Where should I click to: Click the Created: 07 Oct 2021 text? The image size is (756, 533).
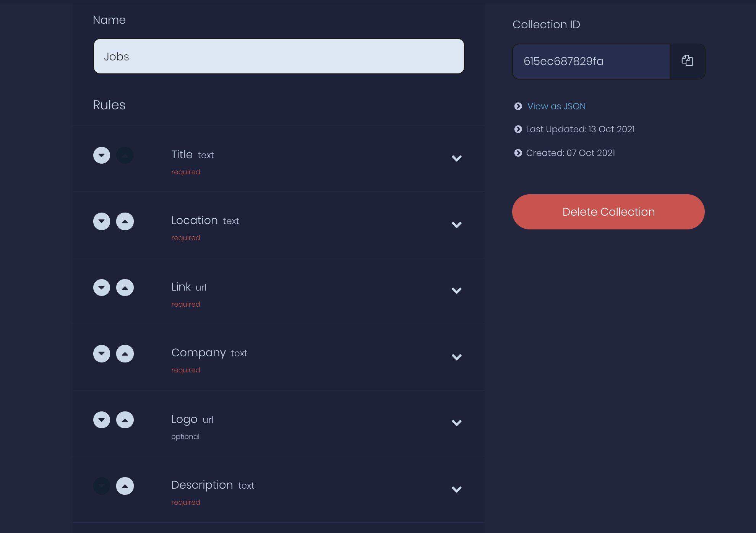(x=571, y=153)
